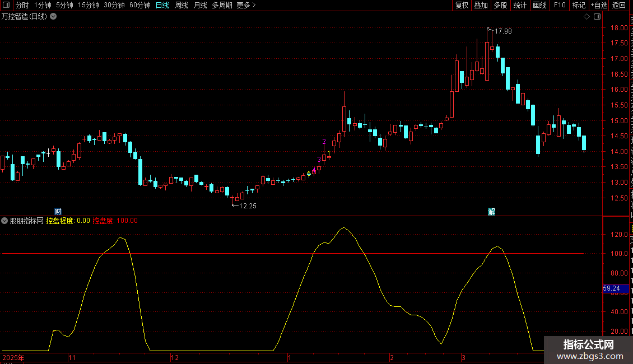The width and height of the screenshot is (633, 364).
Task: Click the 17.98 high price label
Action: 503,31
